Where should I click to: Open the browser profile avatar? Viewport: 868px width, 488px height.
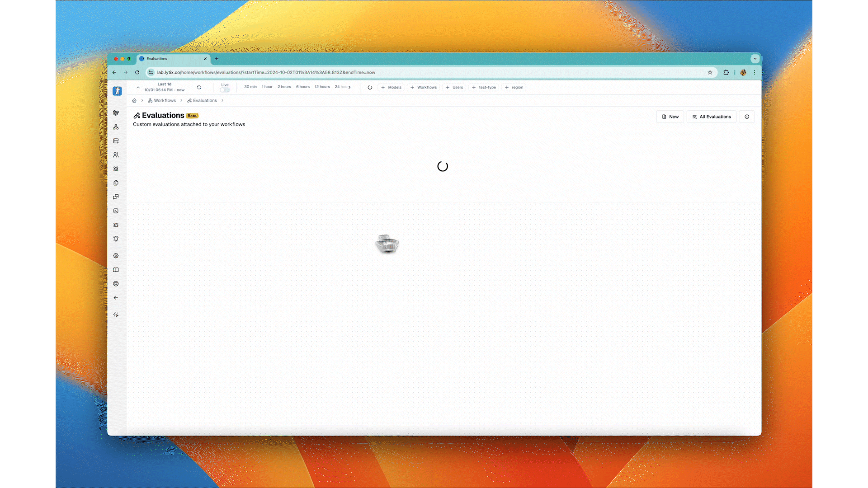click(x=743, y=72)
